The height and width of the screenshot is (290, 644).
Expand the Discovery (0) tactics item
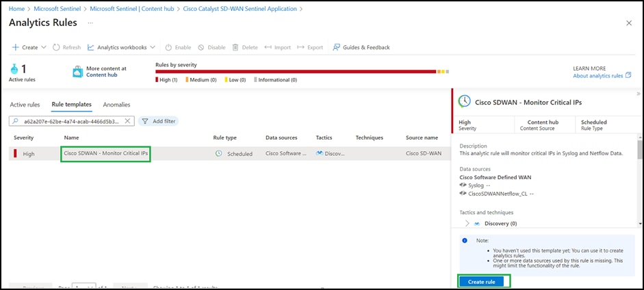tap(467, 224)
